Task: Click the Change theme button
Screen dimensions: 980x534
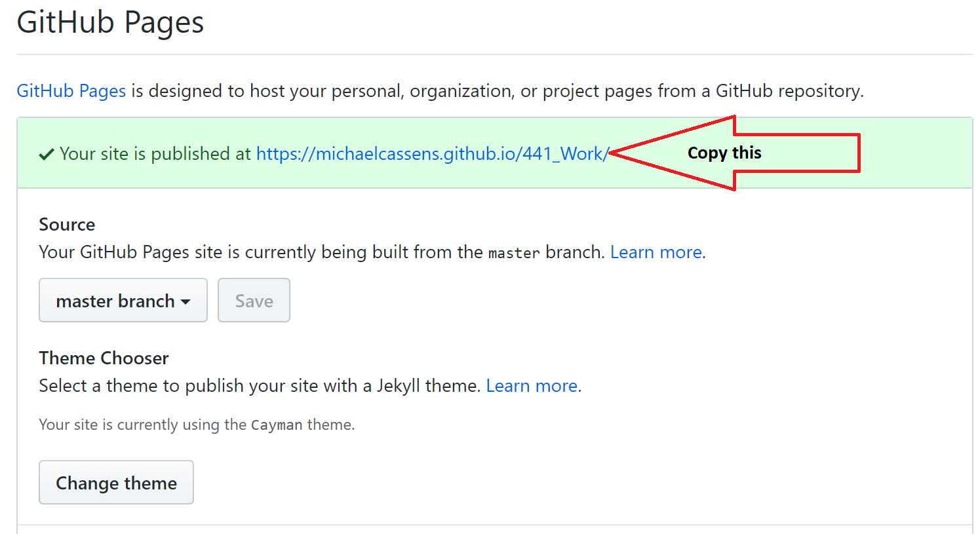Action: point(116,482)
